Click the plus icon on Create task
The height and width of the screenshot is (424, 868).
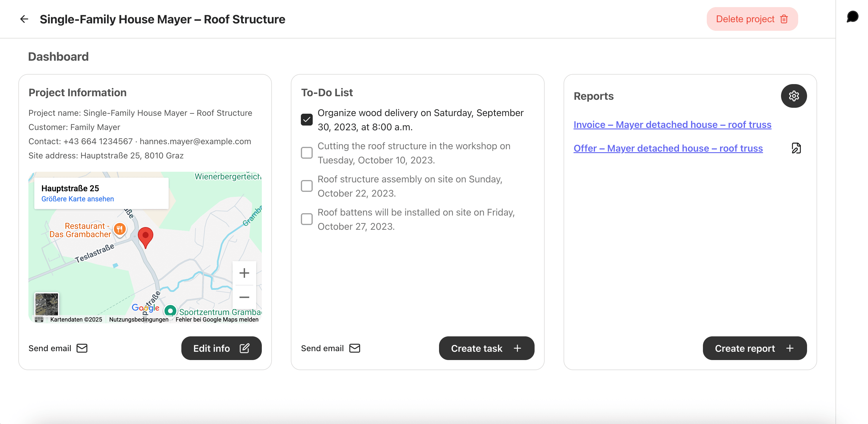517,348
